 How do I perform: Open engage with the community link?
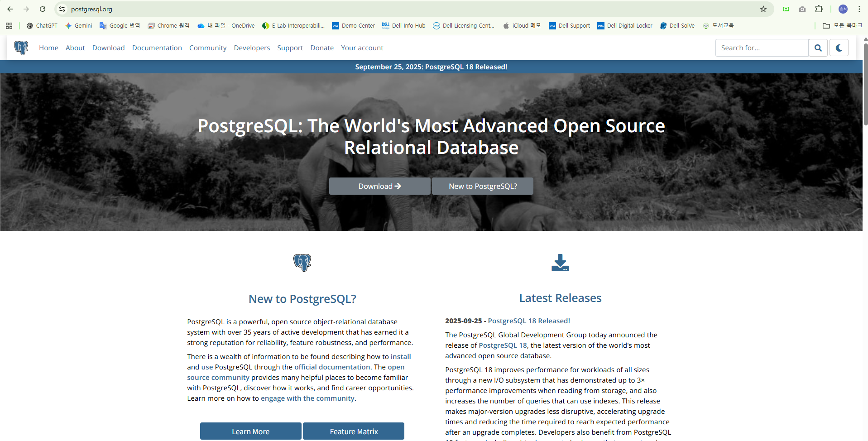[307, 398]
